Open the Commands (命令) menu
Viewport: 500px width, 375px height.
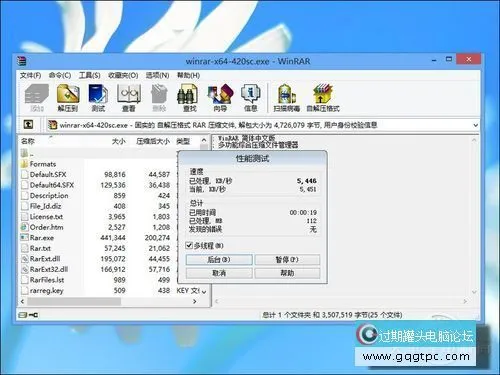[60, 75]
